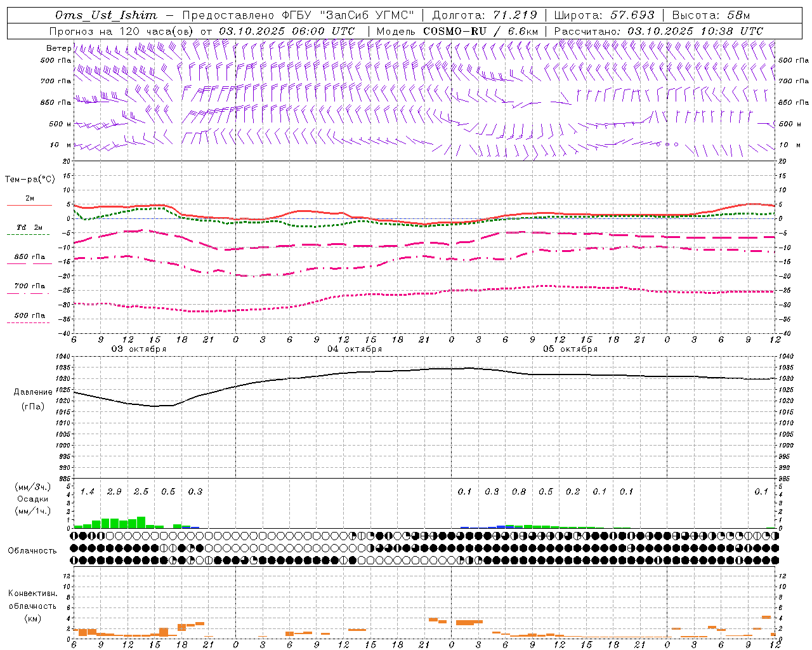Click the 0.2 precipitation value
Viewport: 812px width, 650px height.
coord(573,492)
